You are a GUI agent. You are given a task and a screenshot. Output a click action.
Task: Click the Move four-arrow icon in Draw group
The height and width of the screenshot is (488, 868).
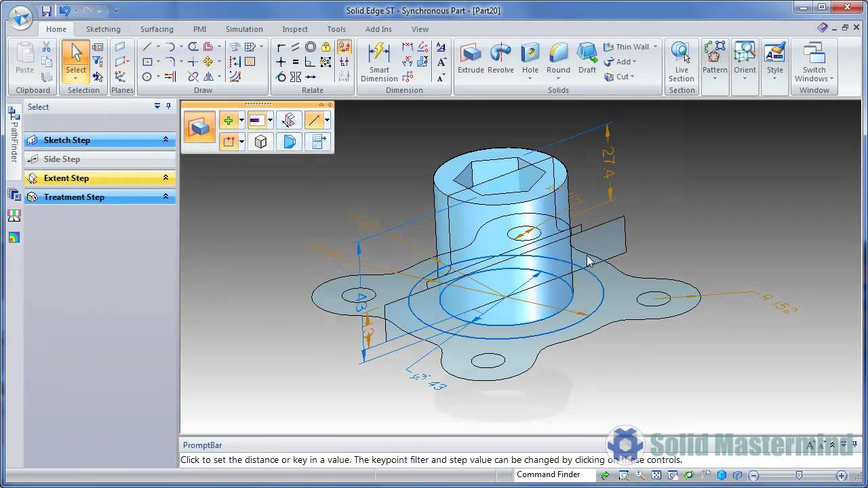[x=208, y=62]
